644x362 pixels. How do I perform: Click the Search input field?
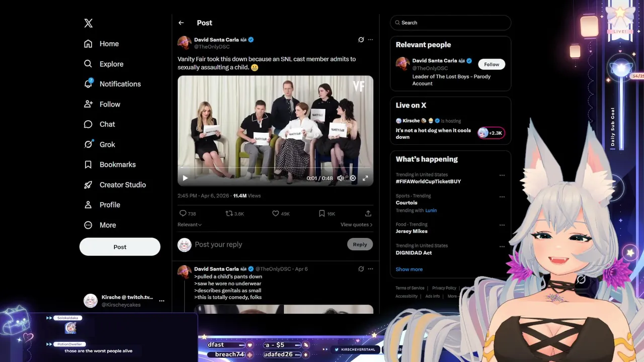[450, 23]
